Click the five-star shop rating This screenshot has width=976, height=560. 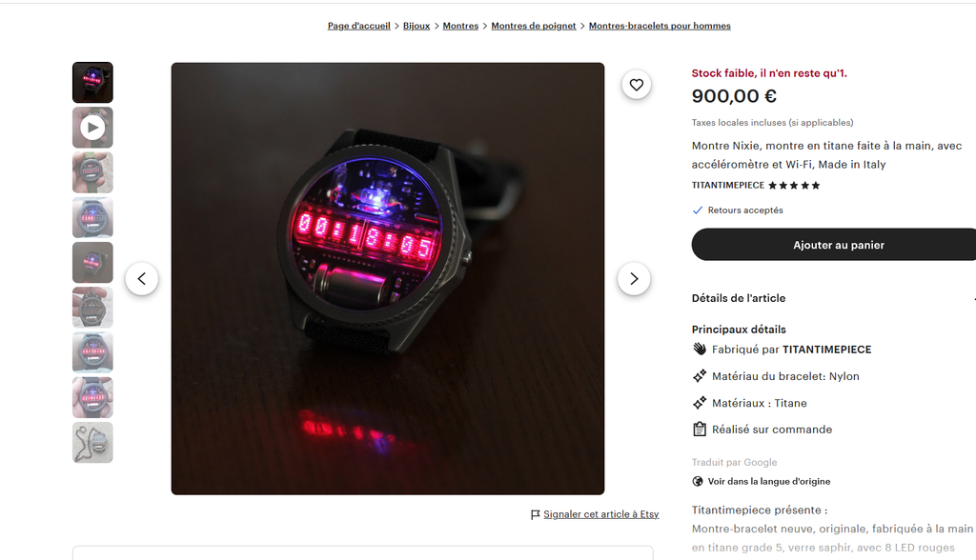tap(794, 186)
